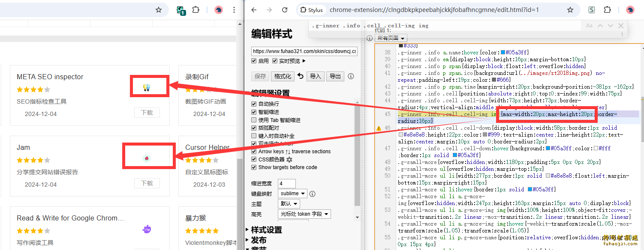The image size is (644, 250).
Task: Open 键盘映射 sublime dropdown
Action: (292, 193)
